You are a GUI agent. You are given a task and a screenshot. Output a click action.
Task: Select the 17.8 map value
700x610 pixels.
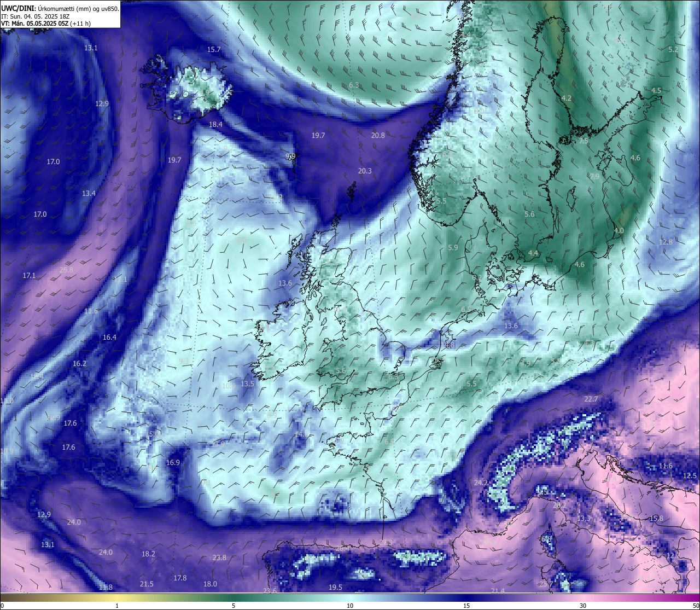[x=180, y=578]
